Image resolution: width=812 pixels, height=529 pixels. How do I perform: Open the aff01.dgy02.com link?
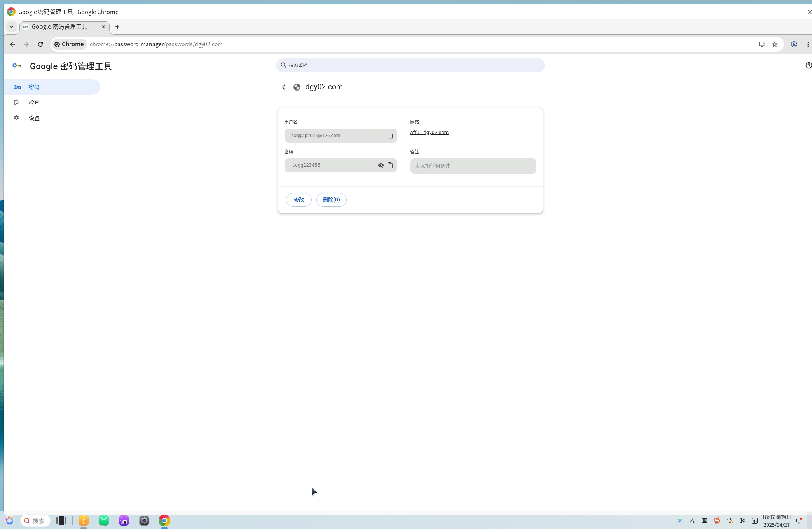[429, 133]
